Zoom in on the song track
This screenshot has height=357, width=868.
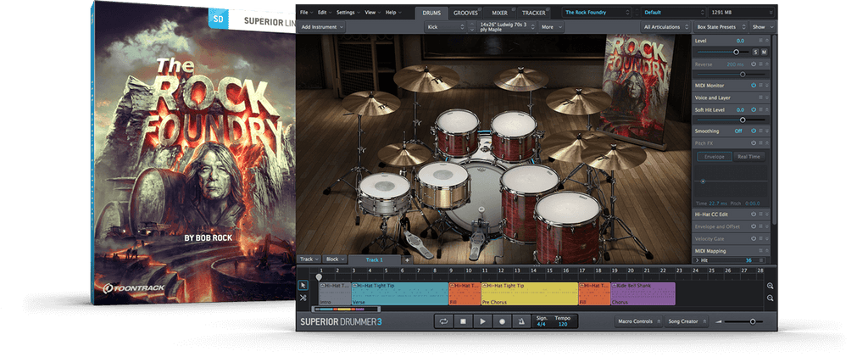coord(770,286)
